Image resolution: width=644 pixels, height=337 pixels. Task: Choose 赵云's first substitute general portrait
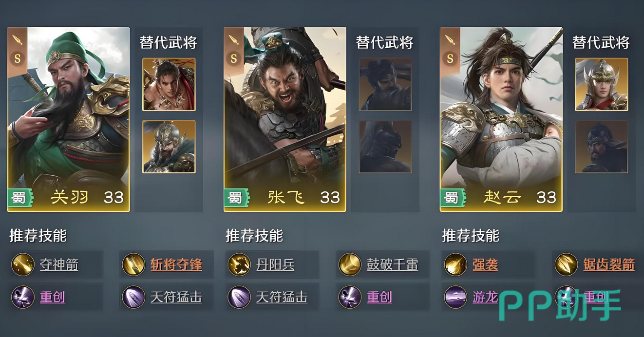pos(602,84)
